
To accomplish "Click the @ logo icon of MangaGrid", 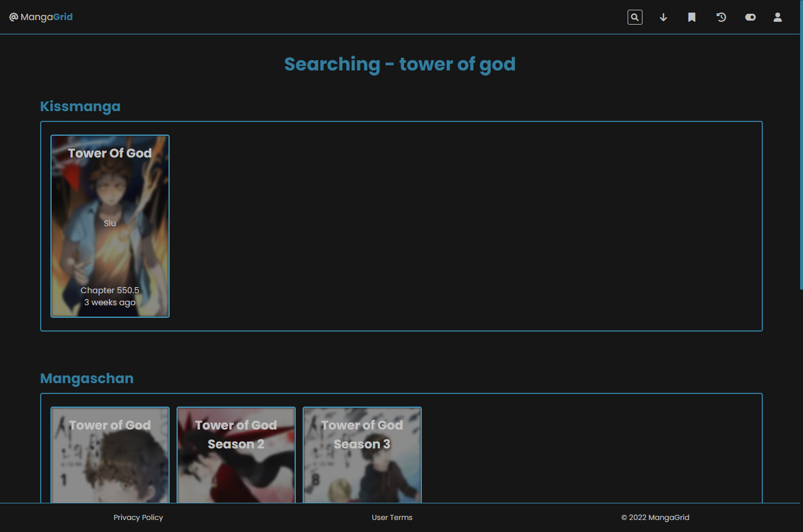I will coord(13,17).
